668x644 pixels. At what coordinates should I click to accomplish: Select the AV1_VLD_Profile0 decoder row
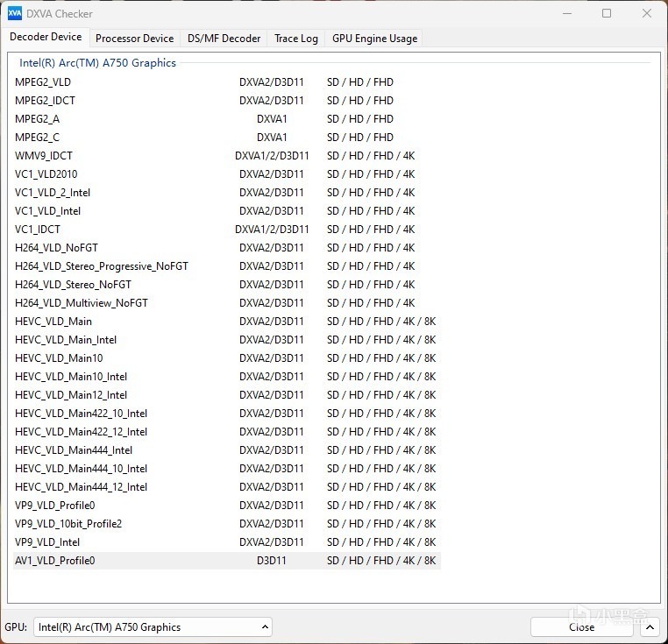coord(227,561)
